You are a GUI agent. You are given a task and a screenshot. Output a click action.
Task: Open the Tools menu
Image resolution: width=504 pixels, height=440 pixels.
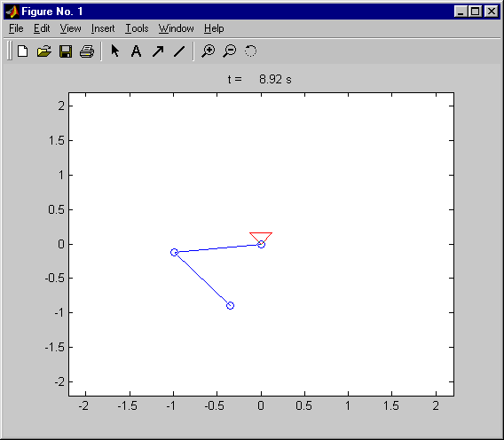pos(137,28)
